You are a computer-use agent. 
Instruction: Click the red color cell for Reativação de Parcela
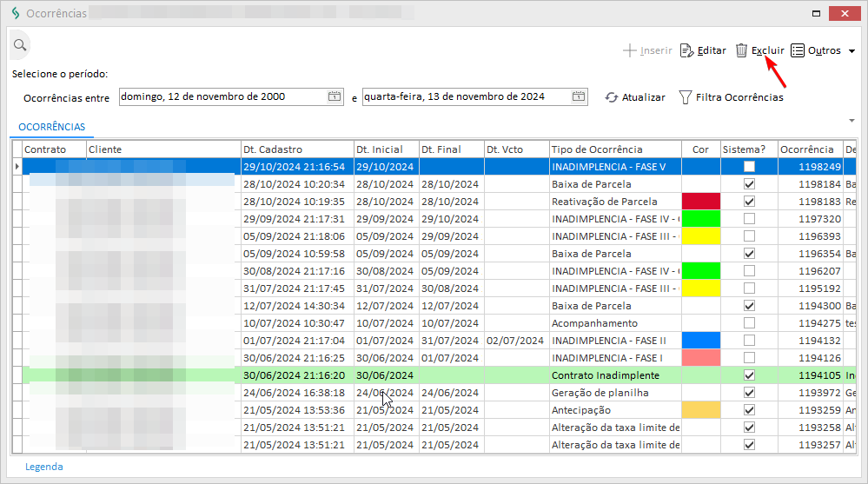(x=701, y=202)
